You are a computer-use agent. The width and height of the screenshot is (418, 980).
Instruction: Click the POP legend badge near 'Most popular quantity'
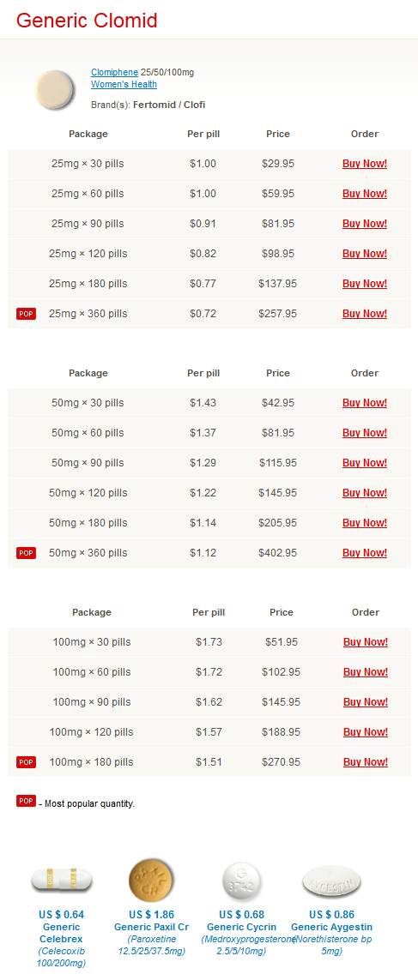coord(27,802)
